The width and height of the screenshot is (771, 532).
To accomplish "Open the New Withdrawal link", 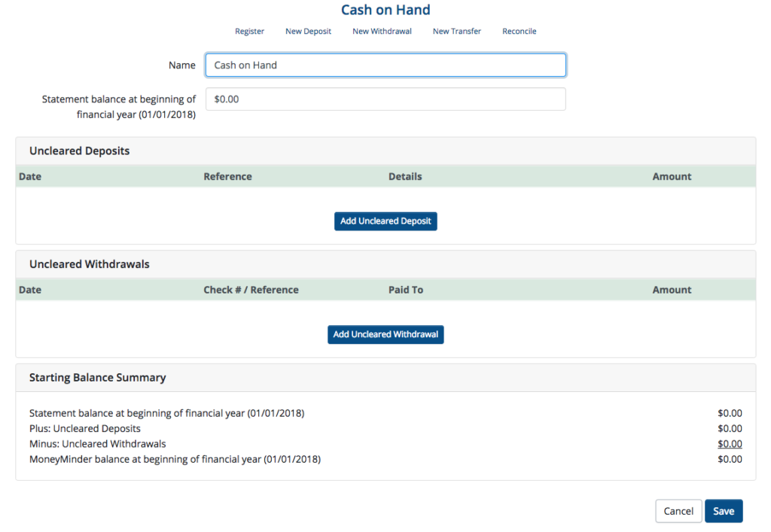I will point(382,32).
